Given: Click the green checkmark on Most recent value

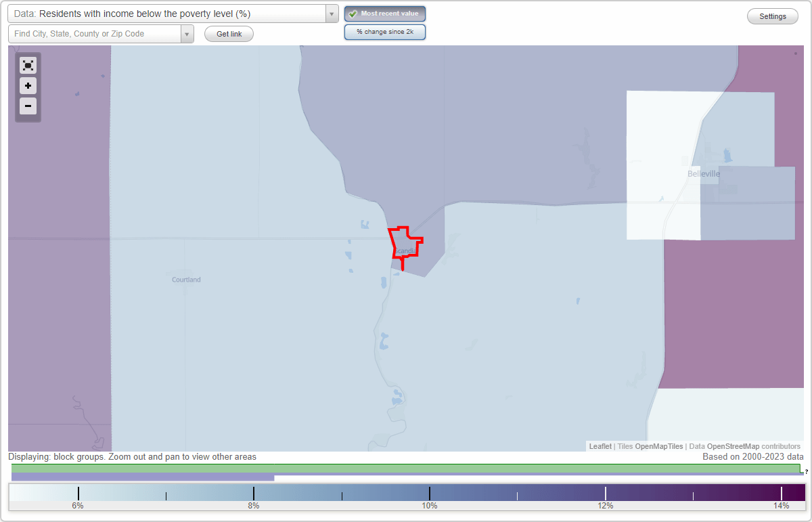Looking at the screenshot, I should pos(353,14).
